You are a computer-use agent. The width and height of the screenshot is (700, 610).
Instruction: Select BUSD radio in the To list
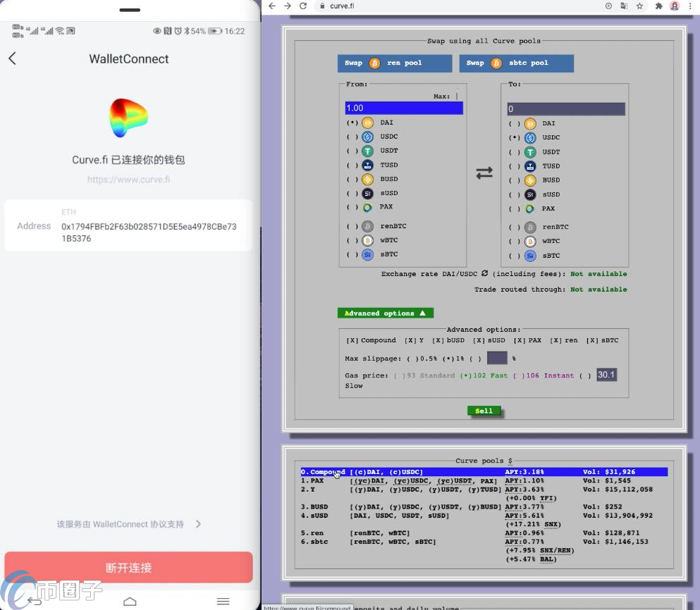[515, 180]
